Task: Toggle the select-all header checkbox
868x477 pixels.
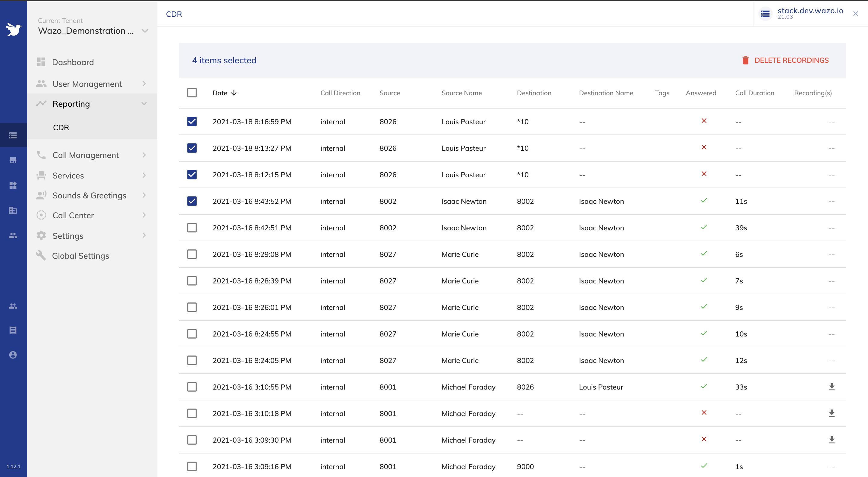Action: tap(192, 93)
